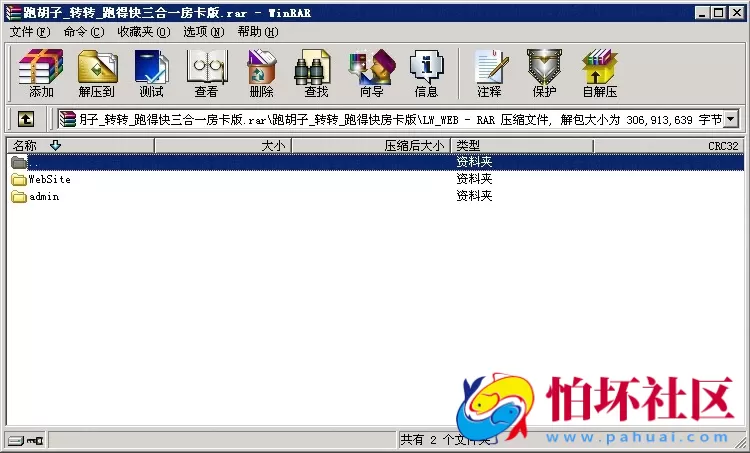The width and height of the screenshot is (750, 453).
Task: Go up one level with arrow button
Action: [x=26, y=119]
